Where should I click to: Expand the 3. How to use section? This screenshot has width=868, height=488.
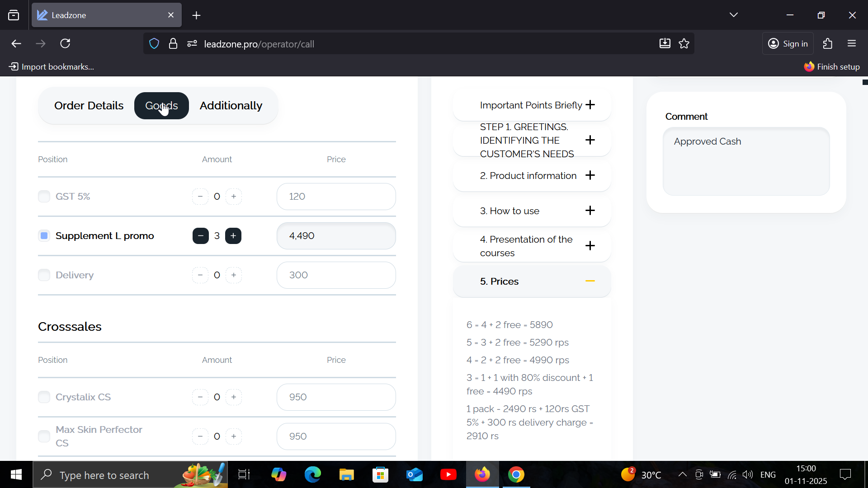tap(590, 211)
